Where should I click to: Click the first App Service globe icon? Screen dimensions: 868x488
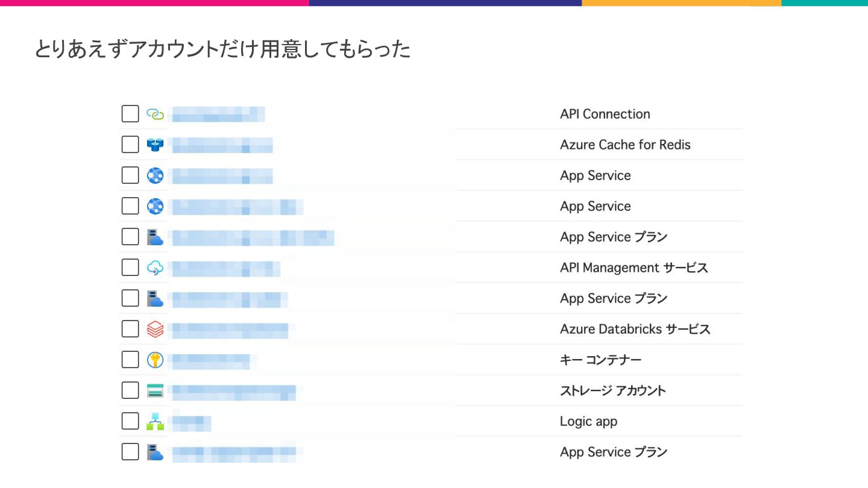pos(155,175)
